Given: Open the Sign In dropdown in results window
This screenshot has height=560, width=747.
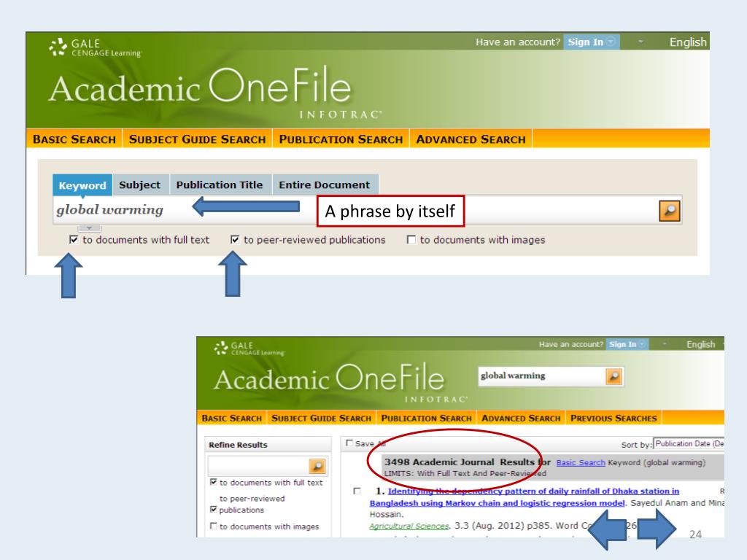Looking at the screenshot, I should (x=627, y=344).
